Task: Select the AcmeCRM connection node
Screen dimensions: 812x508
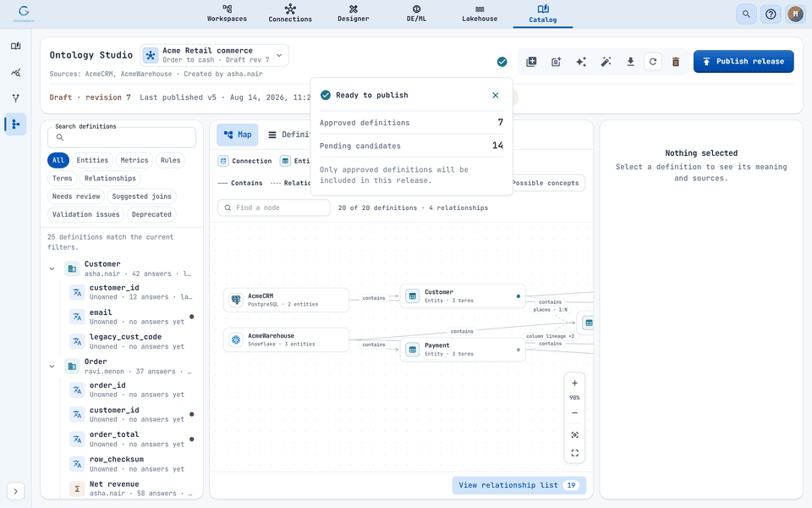Action: tap(286, 300)
